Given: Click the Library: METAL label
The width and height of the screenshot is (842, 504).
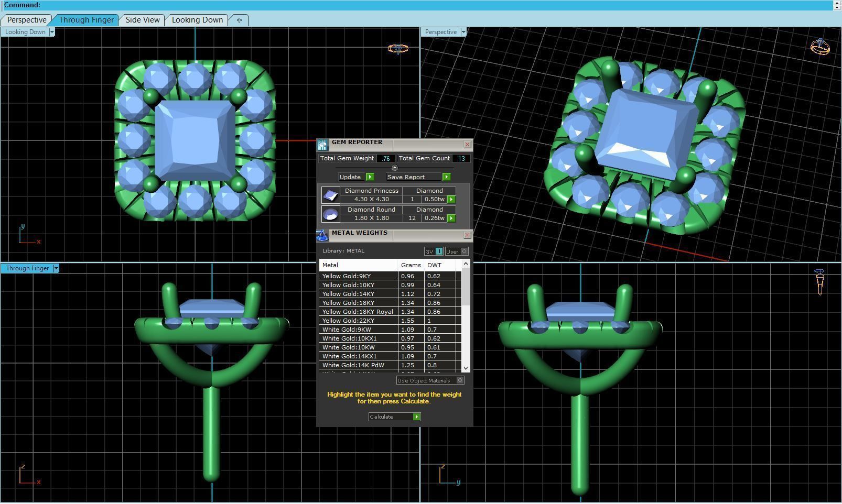Looking at the screenshot, I should [343, 251].
